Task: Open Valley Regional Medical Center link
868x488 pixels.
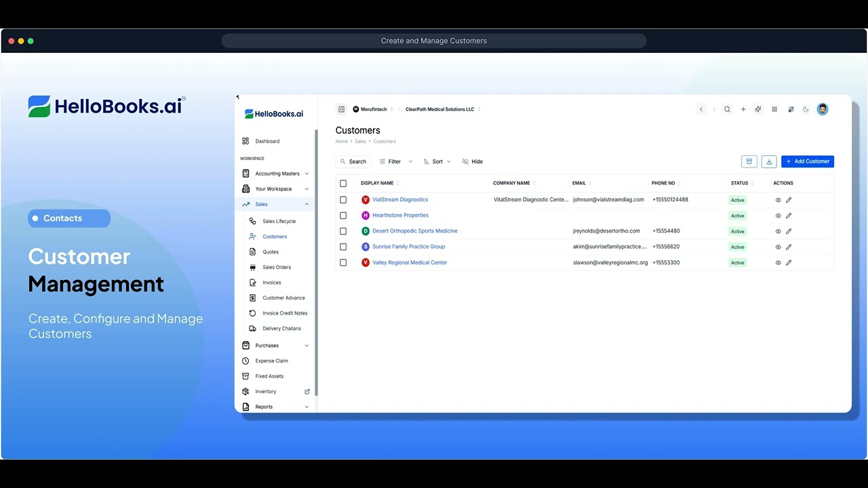Action: coord(410,262)
